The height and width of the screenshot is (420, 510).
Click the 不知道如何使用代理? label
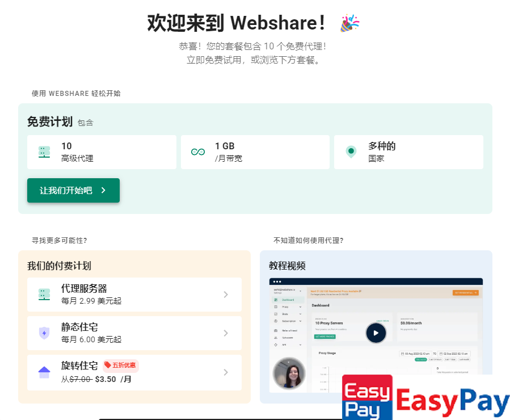click(309, 241)
